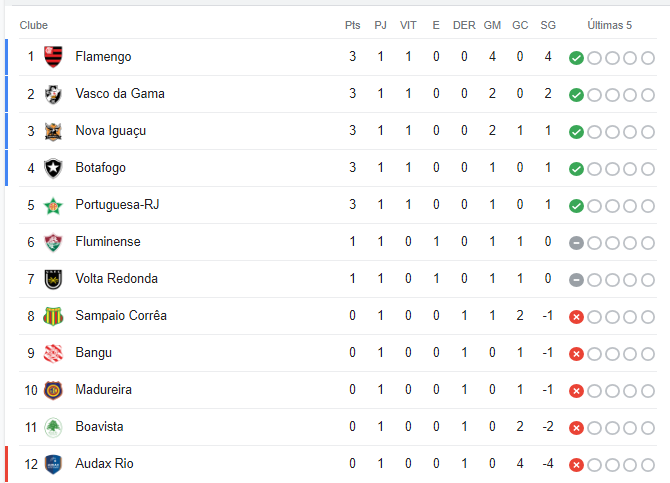Click the Botafogo star crest
This screenshot has height=483, width=670.
click(53, 168)
